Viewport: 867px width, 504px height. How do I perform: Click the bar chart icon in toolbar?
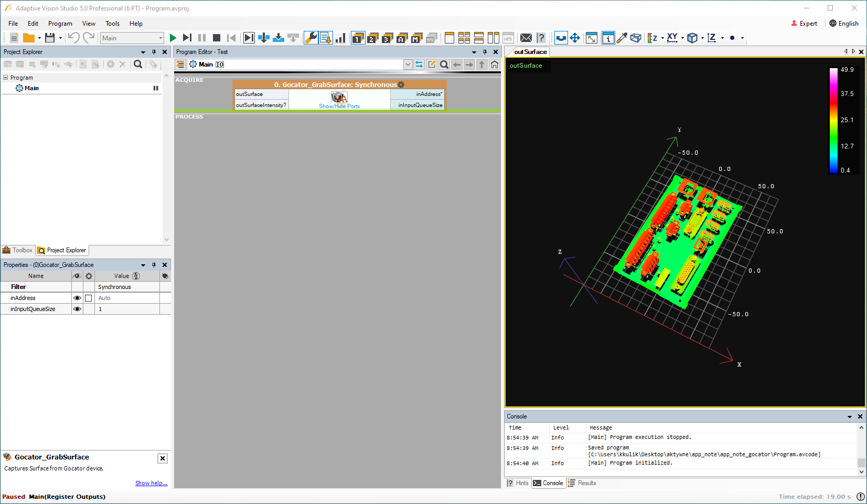(340, 38)
